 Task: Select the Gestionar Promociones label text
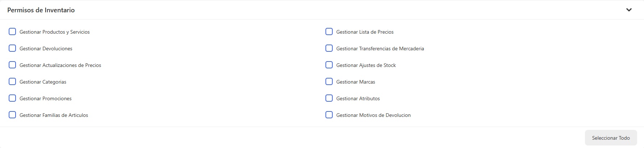pyautogui.click(x=46, y=99)
